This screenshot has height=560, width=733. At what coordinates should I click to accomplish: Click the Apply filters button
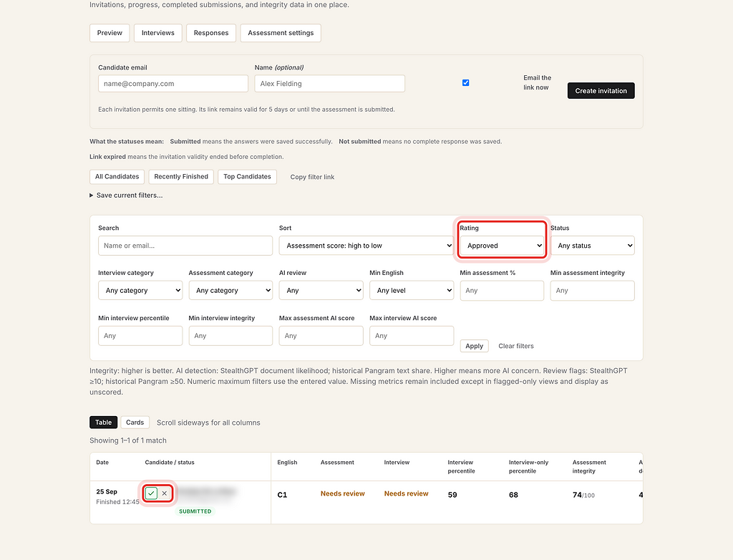click(474, 346)
